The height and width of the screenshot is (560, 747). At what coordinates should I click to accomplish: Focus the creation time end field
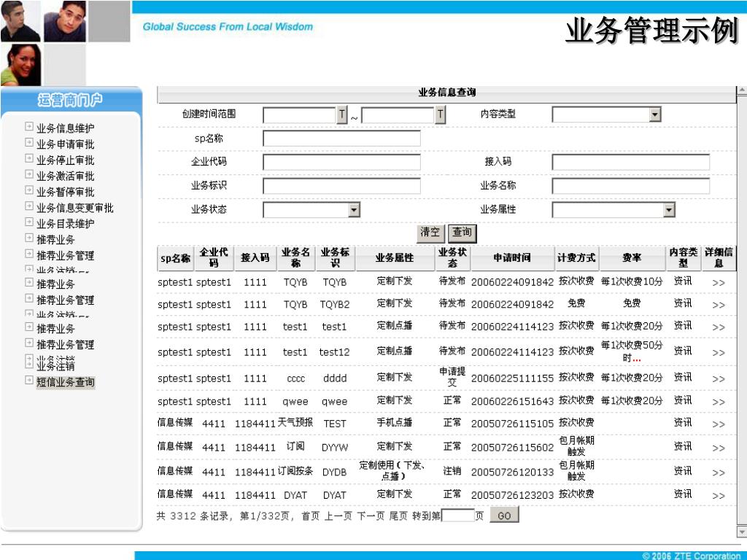(x=398, y=114)
